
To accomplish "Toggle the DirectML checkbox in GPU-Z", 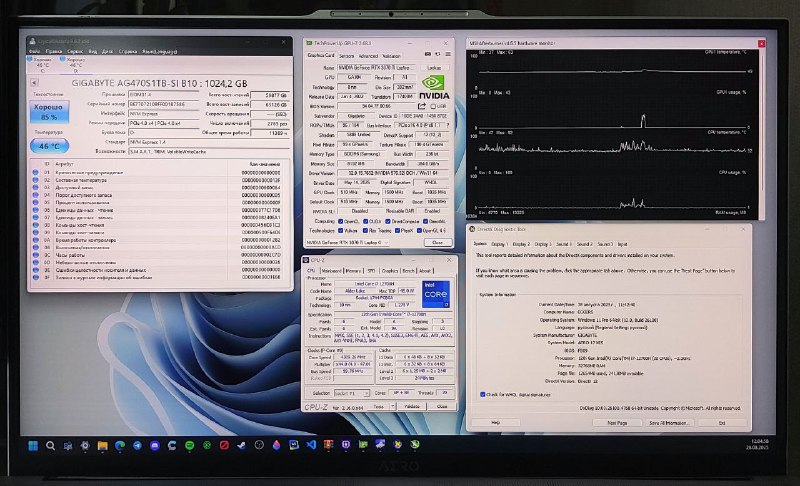I will click(425, 221).
